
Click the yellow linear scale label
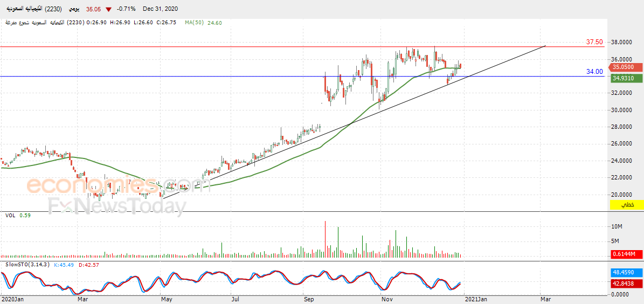point(625,204)
